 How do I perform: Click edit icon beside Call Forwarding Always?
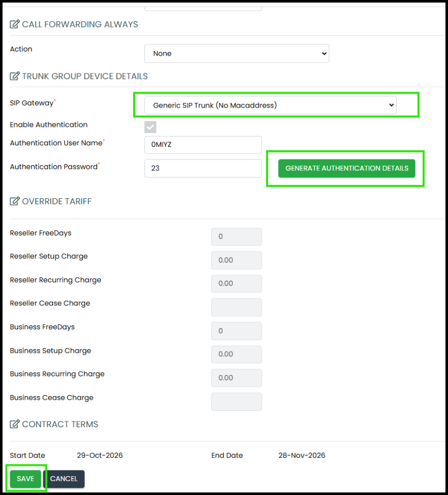tap(14, 24)
